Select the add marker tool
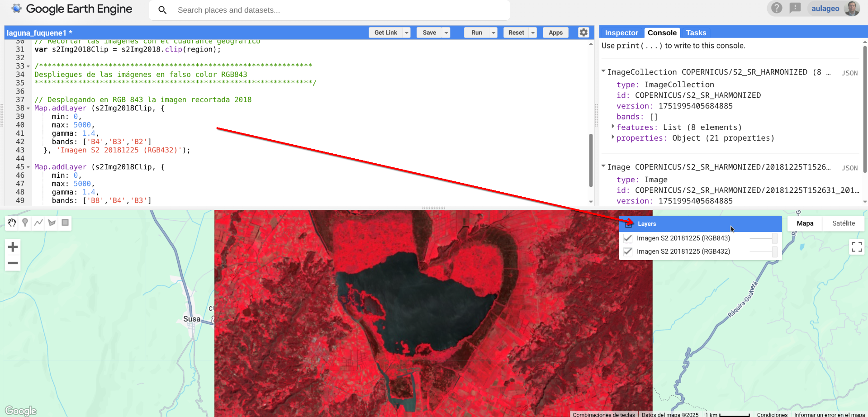The height and width of the screenshot is (417, 868). [25, 223]
